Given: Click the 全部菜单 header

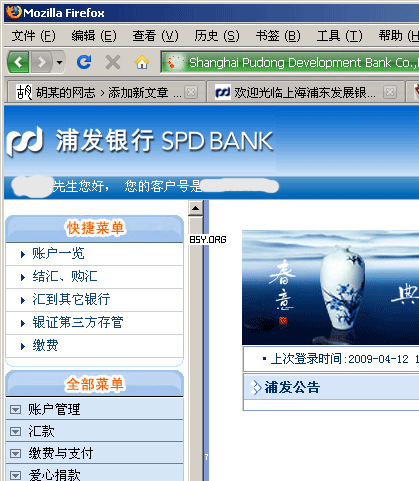Looking at the screenshot, I should point(95,384).
